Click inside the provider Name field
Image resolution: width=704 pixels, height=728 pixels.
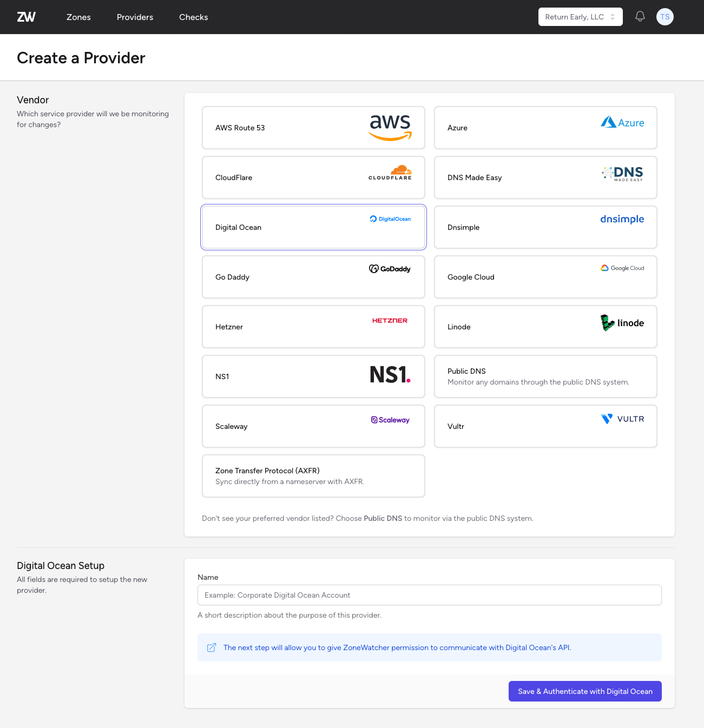click(x=429, y=595)
